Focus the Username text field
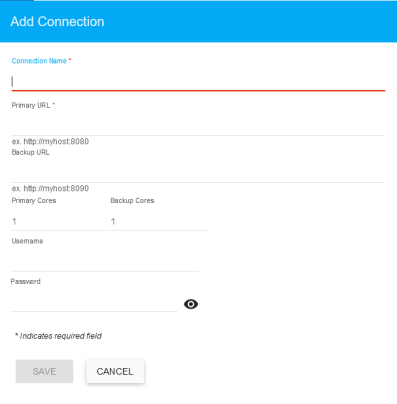 coord(105,263)
